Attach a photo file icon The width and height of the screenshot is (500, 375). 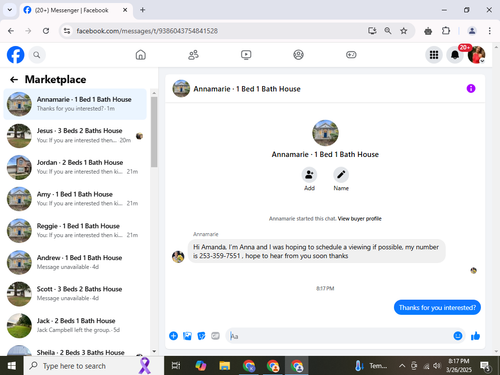click(x=187, y=336)
